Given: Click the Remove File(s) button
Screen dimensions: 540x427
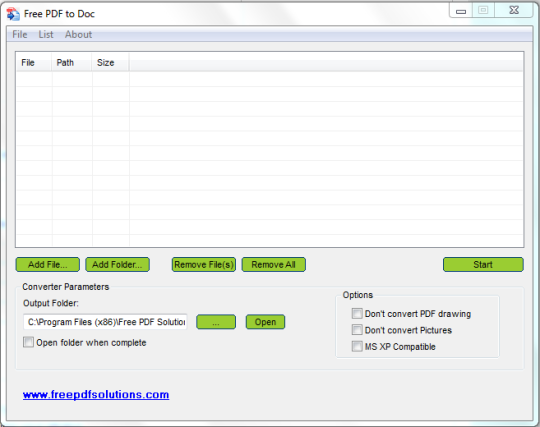Looking at the screenshot, I should click(204, 264).
